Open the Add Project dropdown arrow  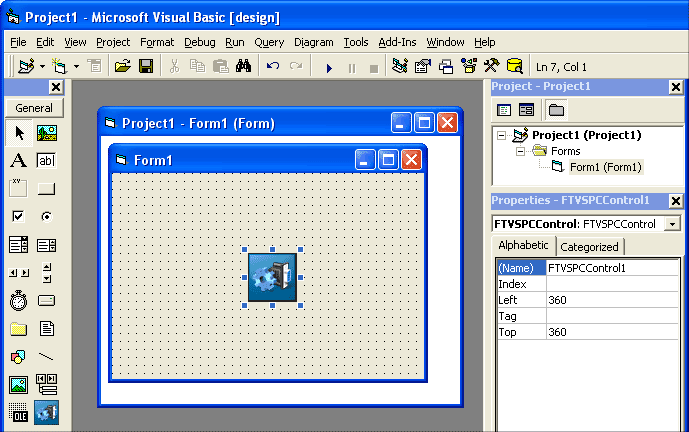[x=42, y=67]
